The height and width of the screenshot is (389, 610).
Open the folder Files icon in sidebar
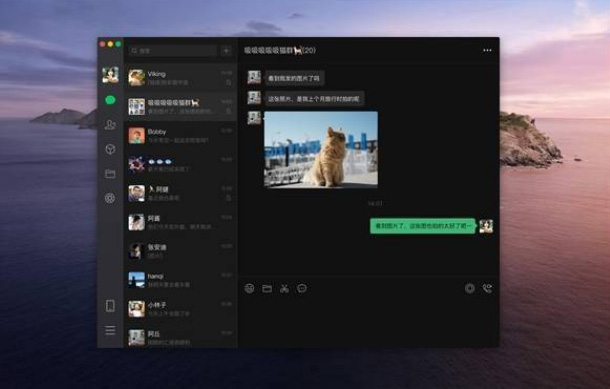(x=110, y=173)
